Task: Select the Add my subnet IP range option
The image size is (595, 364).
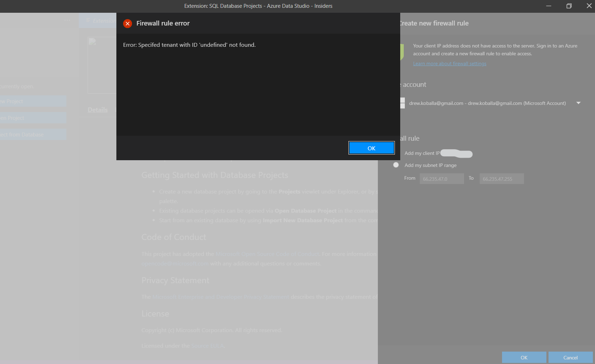Action: (x=396, y=165)
